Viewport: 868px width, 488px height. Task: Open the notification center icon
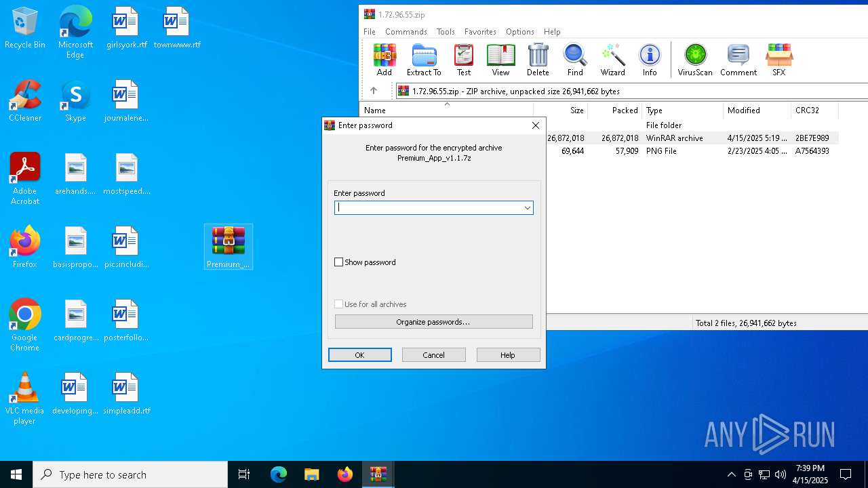coord(846,474)
